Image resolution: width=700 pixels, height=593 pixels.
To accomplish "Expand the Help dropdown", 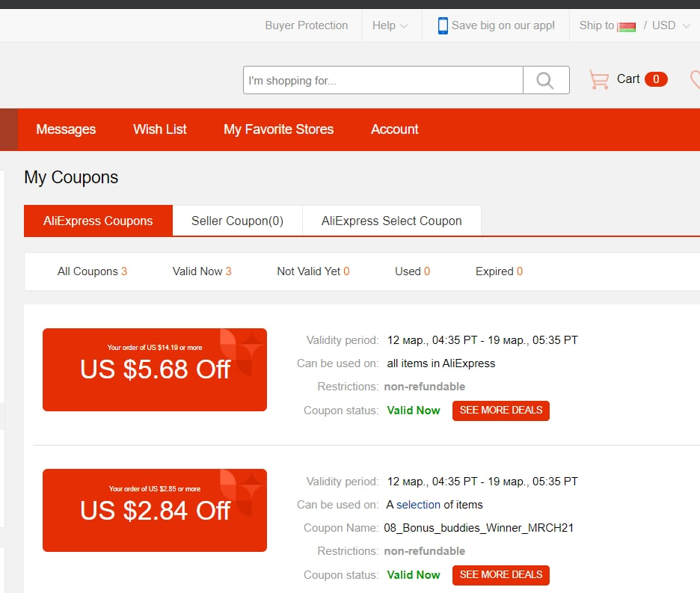I will click(390, 25).
